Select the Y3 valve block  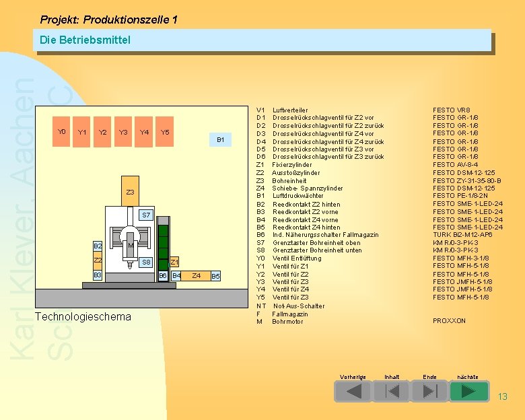[123, 132]
